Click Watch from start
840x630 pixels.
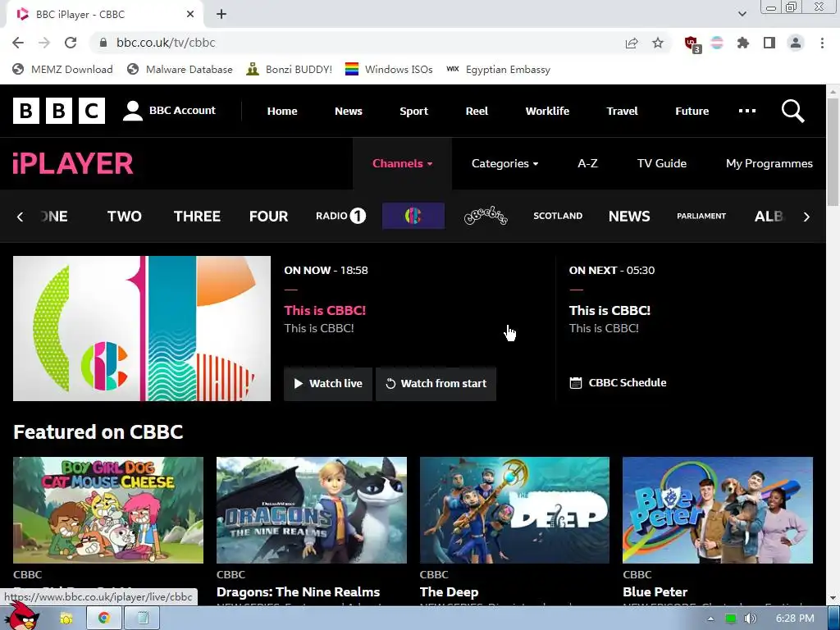point(436,384)
